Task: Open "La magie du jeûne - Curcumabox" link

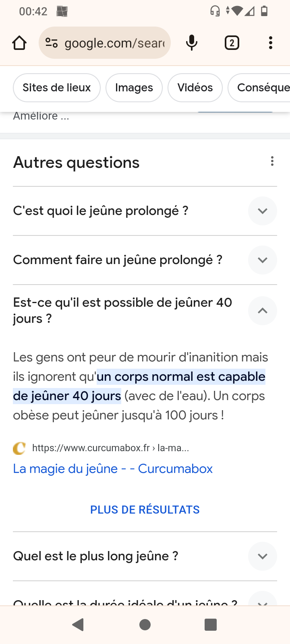Action: [113, 469]
